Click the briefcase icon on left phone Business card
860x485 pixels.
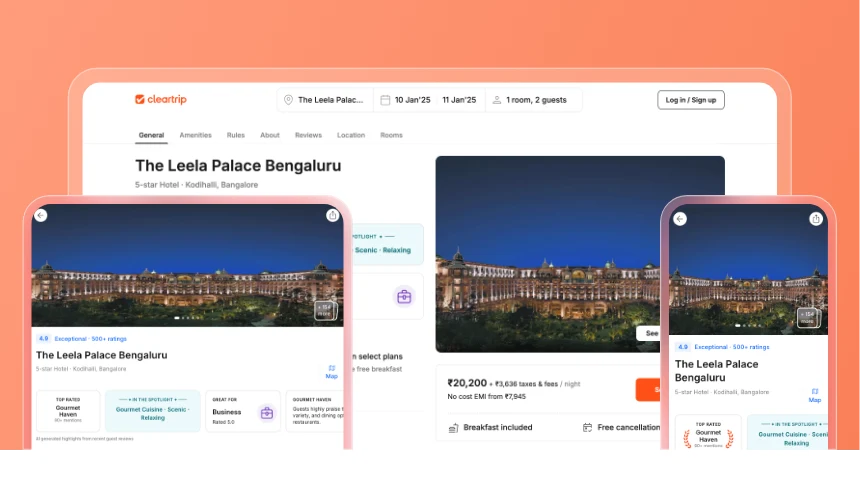point(267,413)
